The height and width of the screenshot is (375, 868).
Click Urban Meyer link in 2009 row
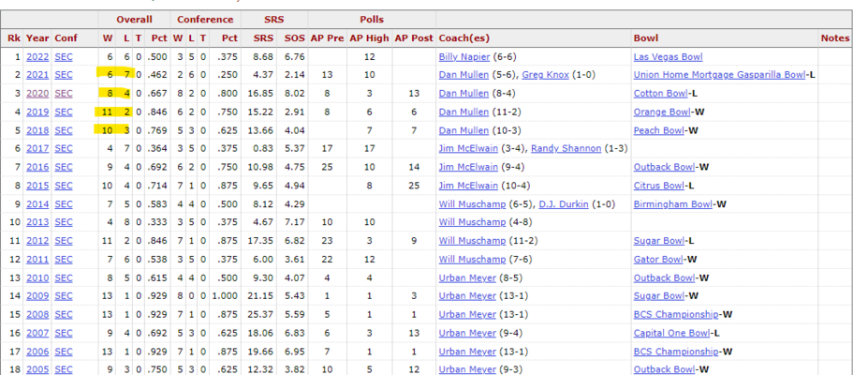pyautogui.click(x=467, y=296)
